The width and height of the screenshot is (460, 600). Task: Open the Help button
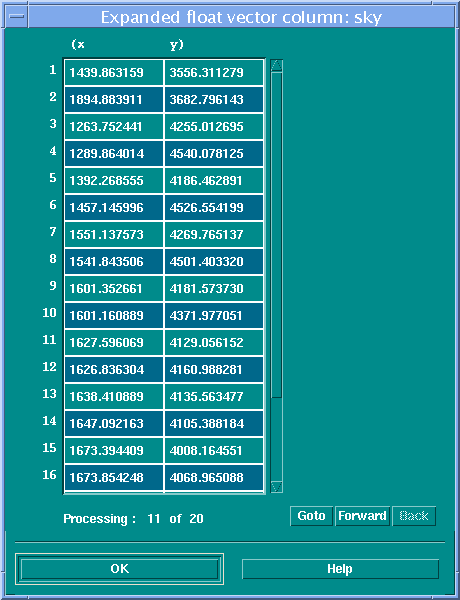(340, 569)
